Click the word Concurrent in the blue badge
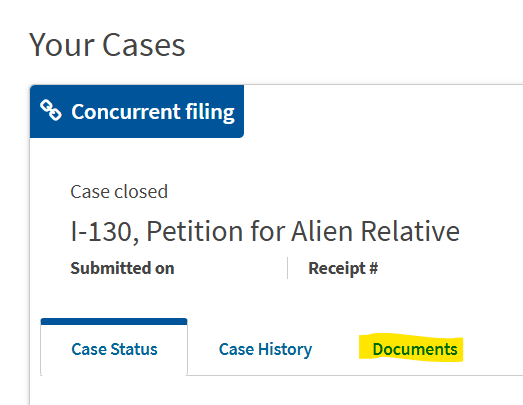 [126, 111]
